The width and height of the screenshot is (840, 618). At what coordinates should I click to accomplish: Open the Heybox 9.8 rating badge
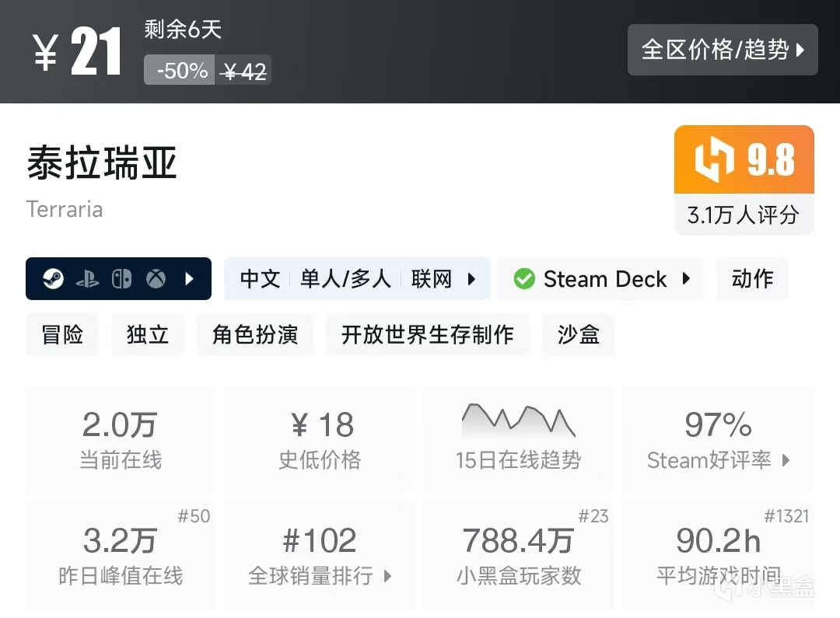click(x=744, y=159)
